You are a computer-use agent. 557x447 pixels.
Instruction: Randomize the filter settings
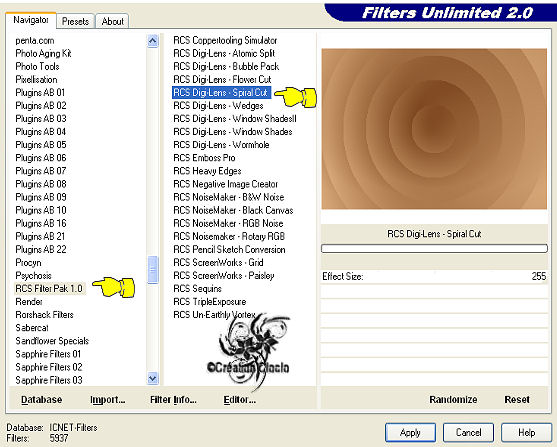pyautogui.click(x=453, y=400)
